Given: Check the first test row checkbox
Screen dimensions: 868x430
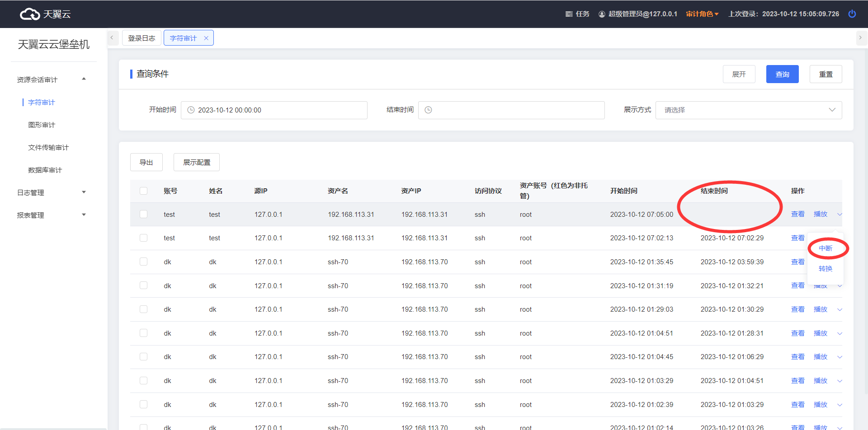Looking at the screenshot, I should click(x=144, y=215).
